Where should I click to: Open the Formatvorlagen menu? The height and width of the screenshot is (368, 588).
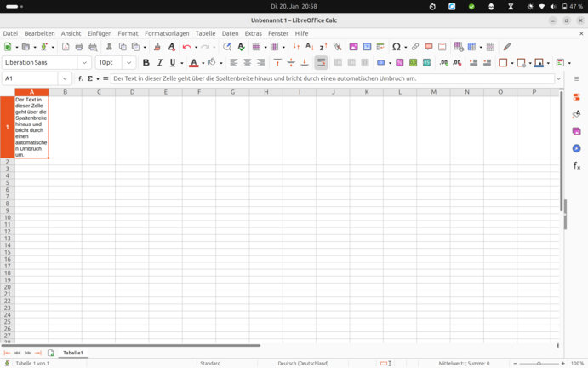coord(167,33)
